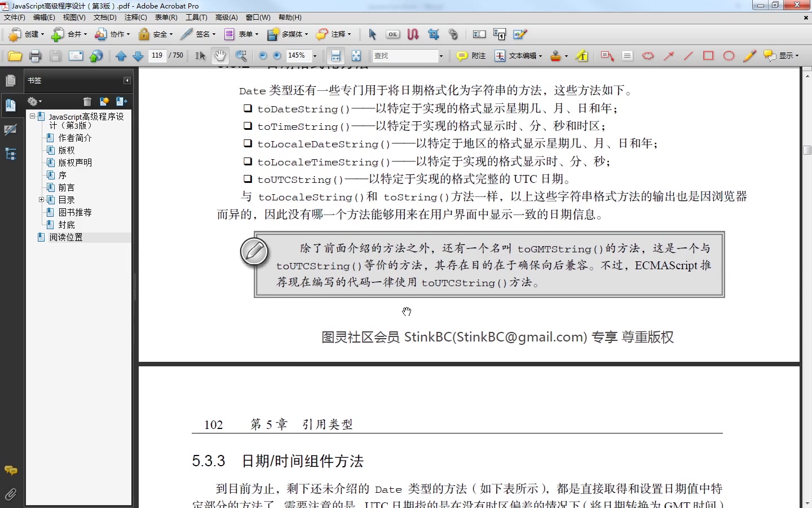Toggle the Attachments panel at bottom left
Screen dimensions: 812x508
coord(11,494)
